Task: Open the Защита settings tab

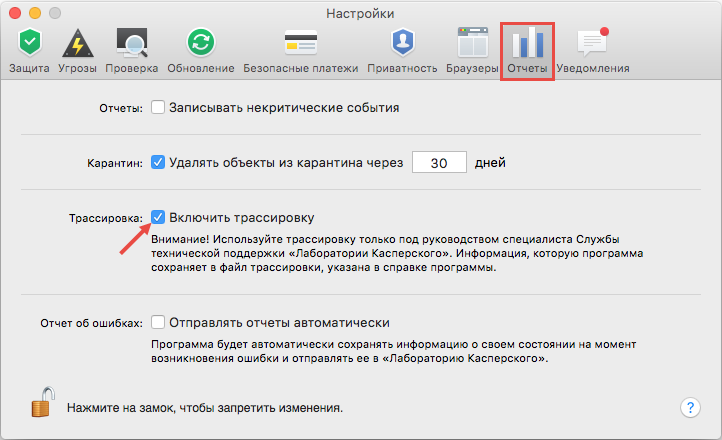Action: click(x=29, y=51)
